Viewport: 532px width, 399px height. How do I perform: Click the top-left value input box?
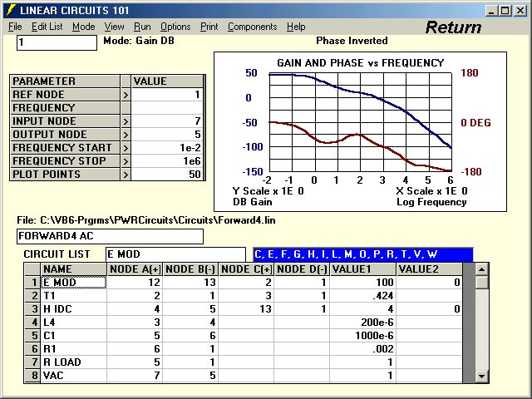[x=57, y=42]
